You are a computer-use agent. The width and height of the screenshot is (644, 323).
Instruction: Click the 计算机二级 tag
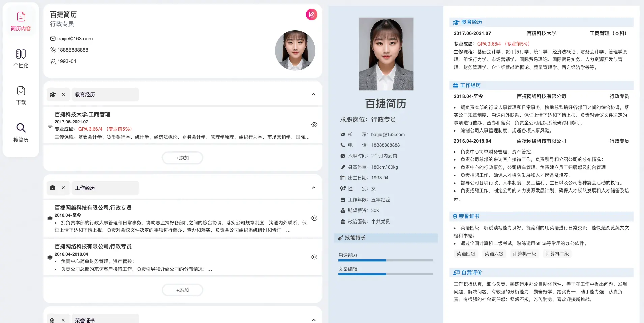pos(557,254)
